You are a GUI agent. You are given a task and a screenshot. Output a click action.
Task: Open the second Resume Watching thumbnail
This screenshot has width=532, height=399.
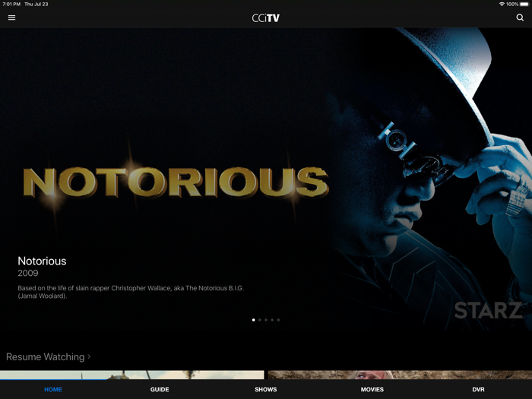coord(400,375)
